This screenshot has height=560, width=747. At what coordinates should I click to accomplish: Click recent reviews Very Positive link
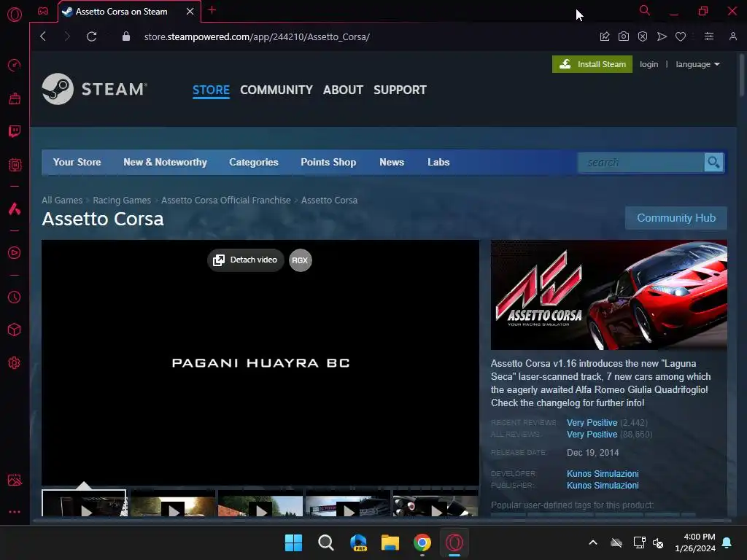tap(592, 423)
